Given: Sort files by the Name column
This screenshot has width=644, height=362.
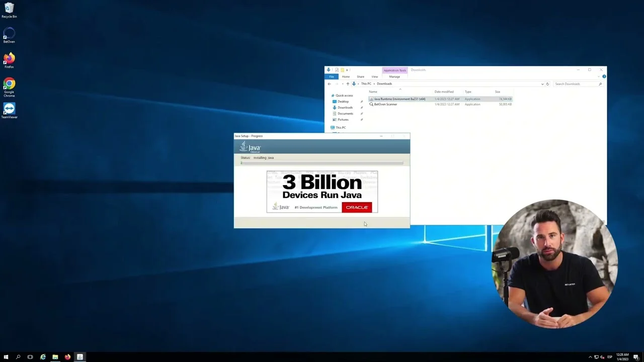Looking at the screenshot, I should click(x=373, y=92).
